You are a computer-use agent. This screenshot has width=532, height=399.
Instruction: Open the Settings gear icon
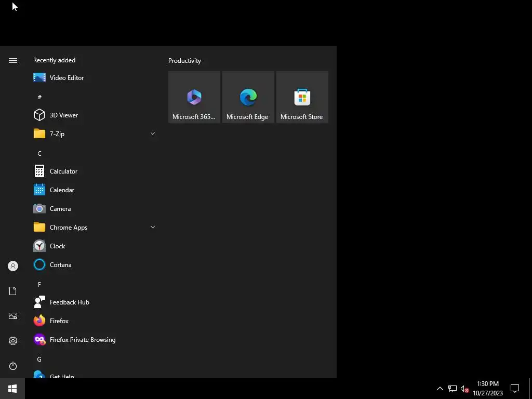click(x=13, y=341)
